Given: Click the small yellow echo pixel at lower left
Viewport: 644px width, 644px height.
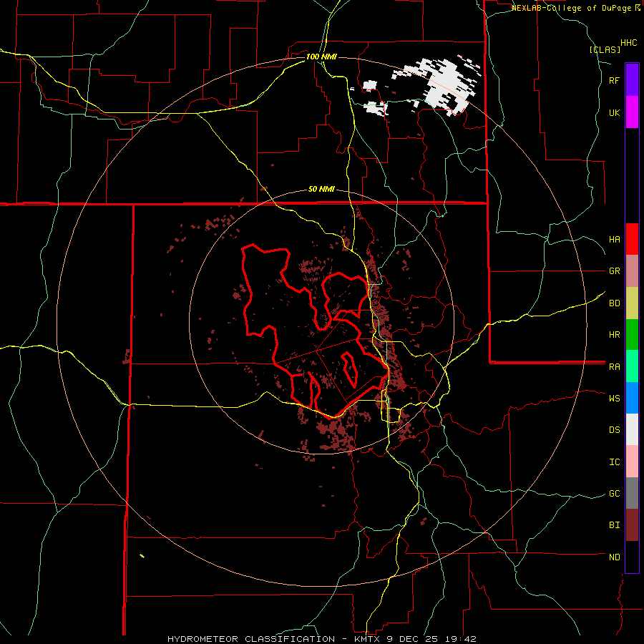Looking at the screenshot, I should [142, 556].
